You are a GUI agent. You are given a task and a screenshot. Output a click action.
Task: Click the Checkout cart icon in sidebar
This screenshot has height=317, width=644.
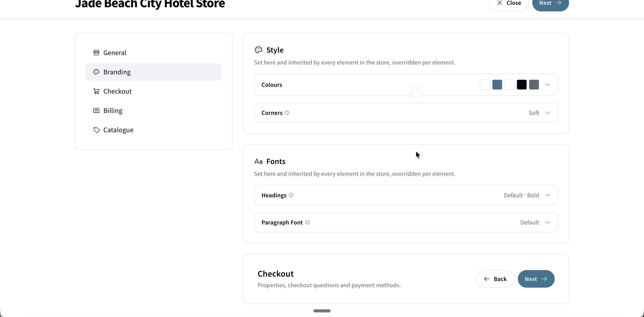[96, 91]
